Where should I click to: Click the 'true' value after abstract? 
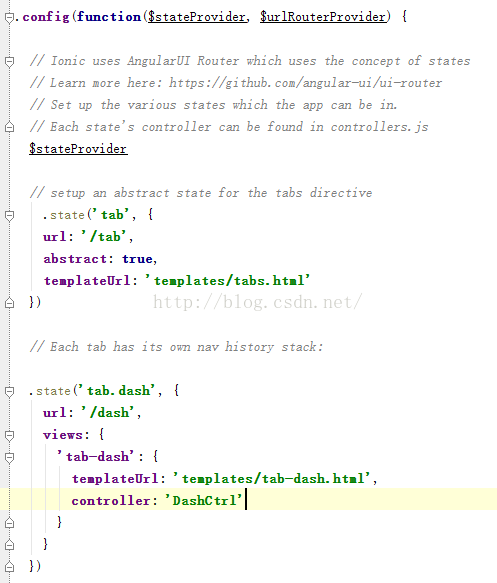[x=137, y=258]
